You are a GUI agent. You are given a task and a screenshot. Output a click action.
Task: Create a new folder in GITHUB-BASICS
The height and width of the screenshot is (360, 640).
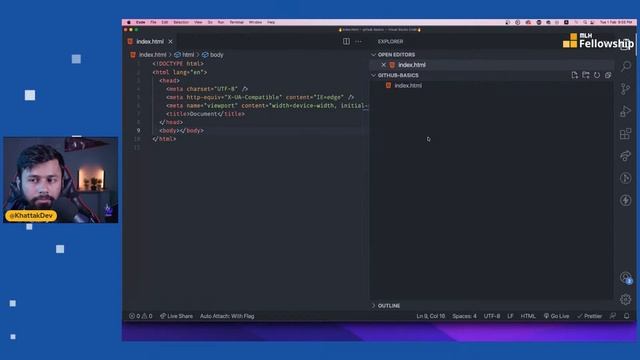click(586, 75)
